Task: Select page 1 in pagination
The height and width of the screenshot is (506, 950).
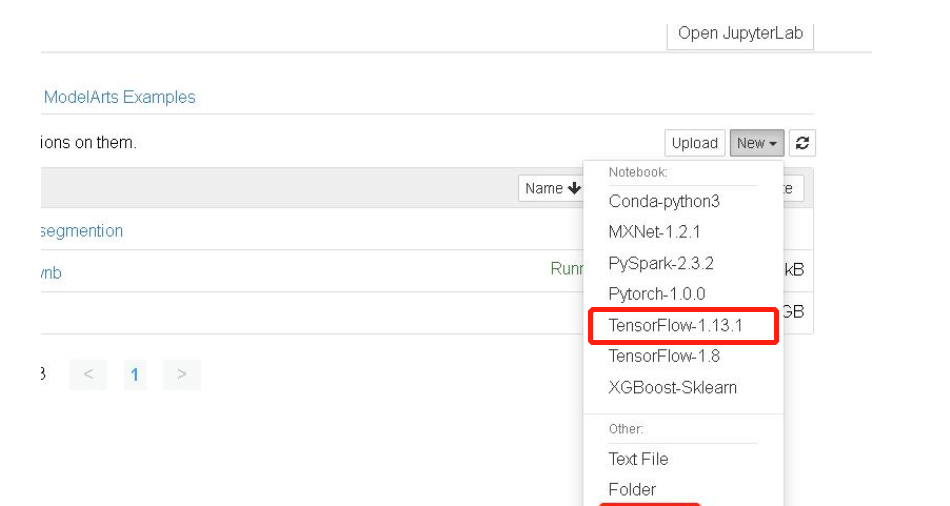Action: [135, 375]
